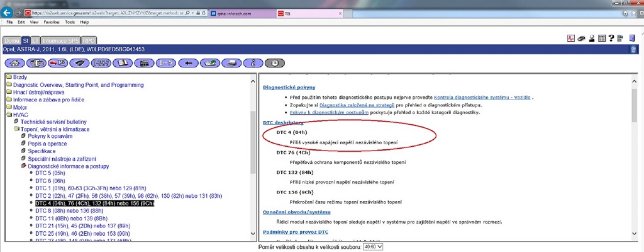644x252 pixels.
Task: Click the car vehicle icon top right
Action: pos(580,39)
